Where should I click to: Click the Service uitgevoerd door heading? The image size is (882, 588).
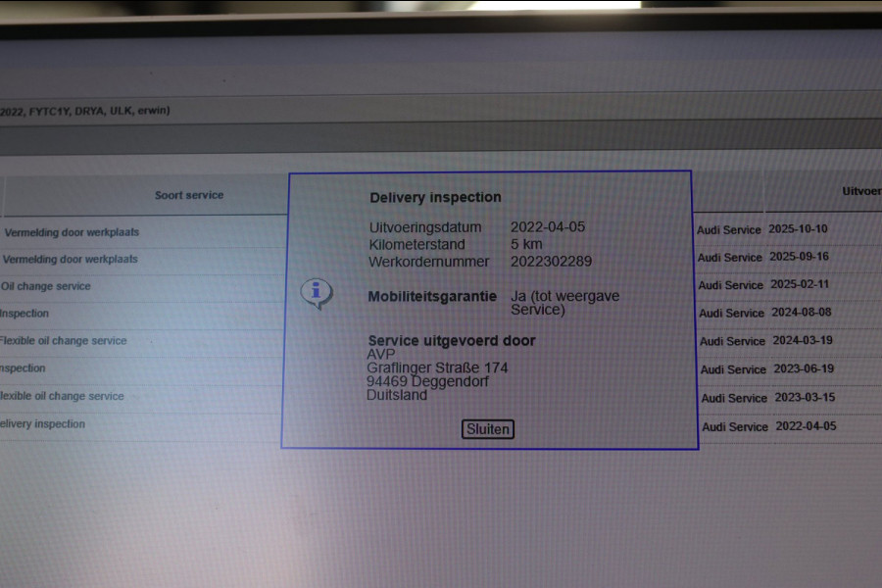tap(452, 340)
